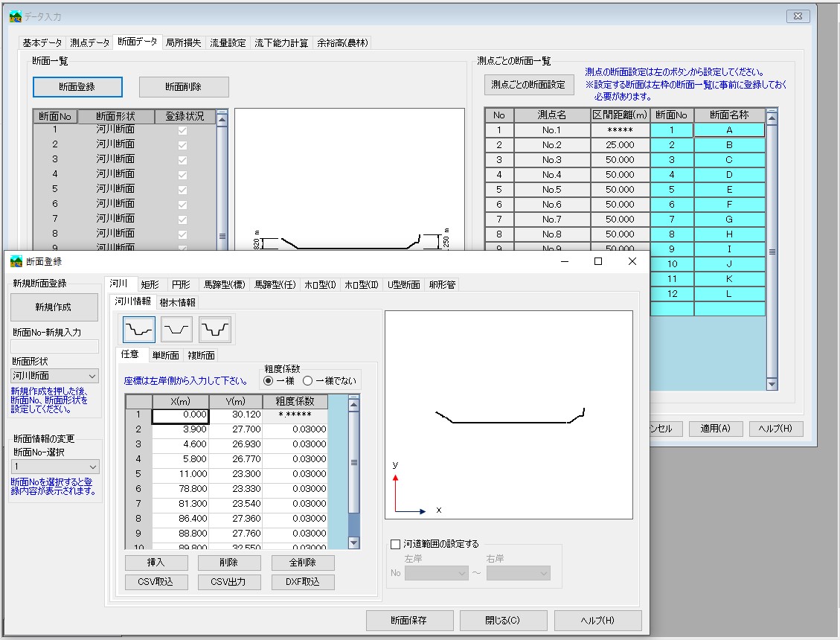Image resolution: width=840 pixels, height=640 pixels.
Task: Click the ヘルプ(H) button in 断面登録
Action: (x=598, y=620)
